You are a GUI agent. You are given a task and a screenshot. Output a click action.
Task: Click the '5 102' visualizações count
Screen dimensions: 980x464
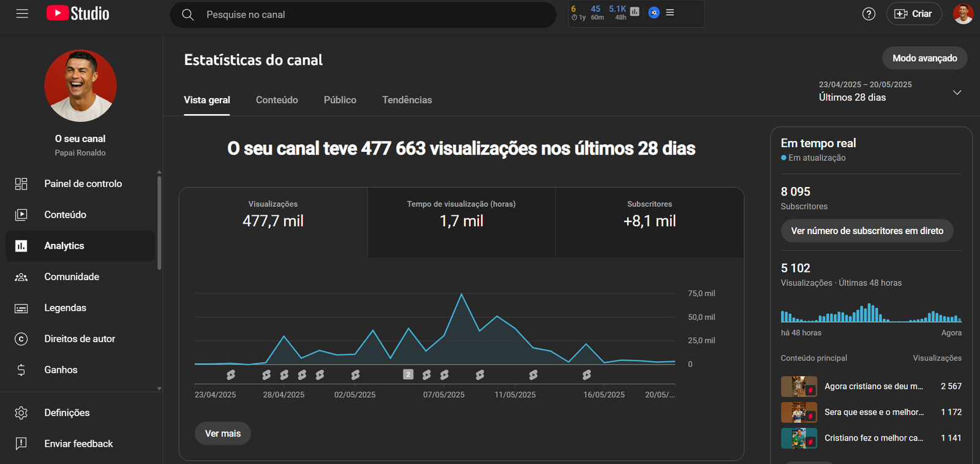796,268
